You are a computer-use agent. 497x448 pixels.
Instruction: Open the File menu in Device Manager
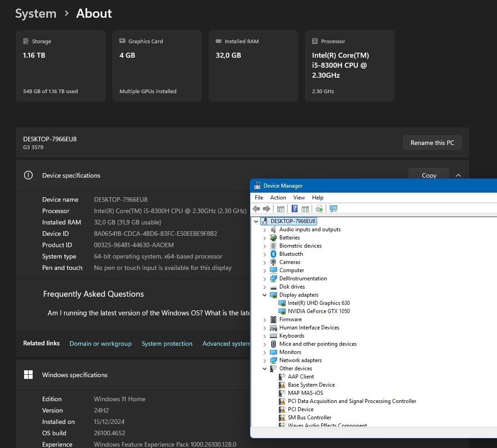[x=259, y=198]
